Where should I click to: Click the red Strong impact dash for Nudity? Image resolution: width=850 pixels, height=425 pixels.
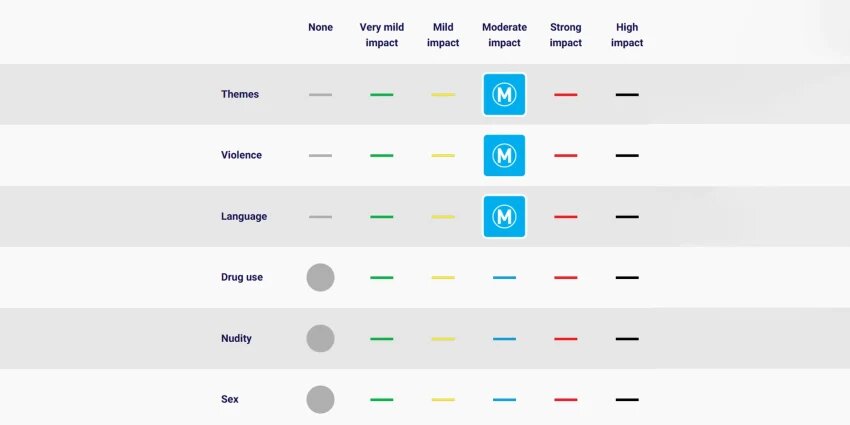click(565, 339)
